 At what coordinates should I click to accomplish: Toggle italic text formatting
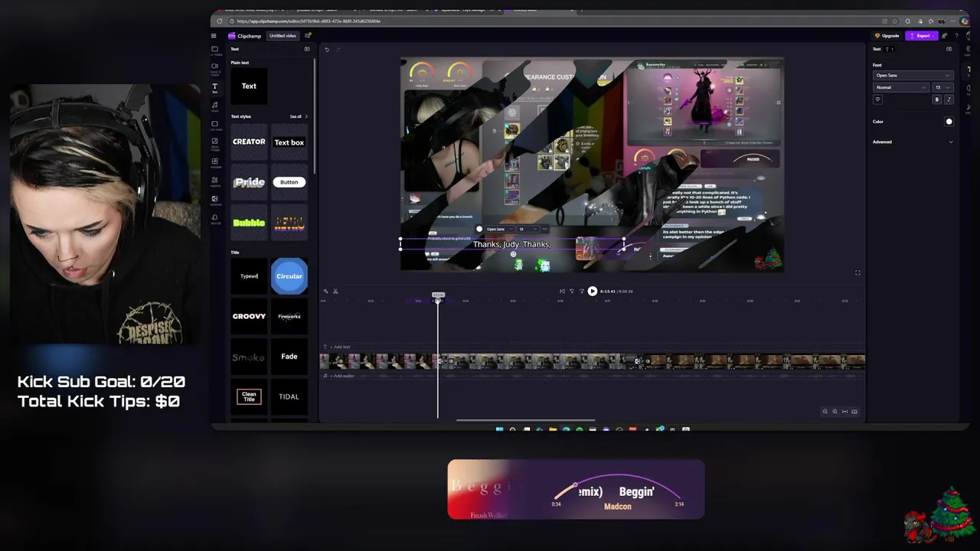[949, 99]
